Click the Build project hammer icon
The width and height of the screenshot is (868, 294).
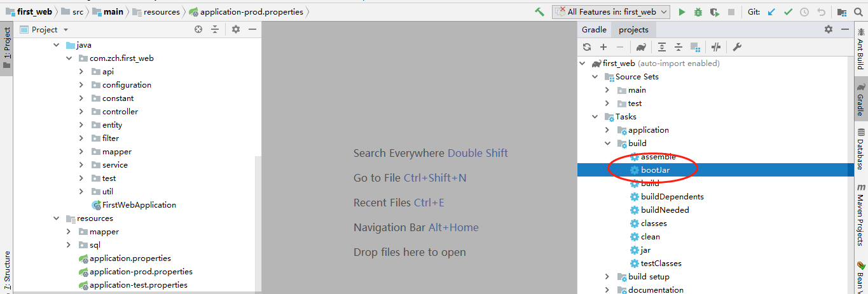(x=539, y=12)
